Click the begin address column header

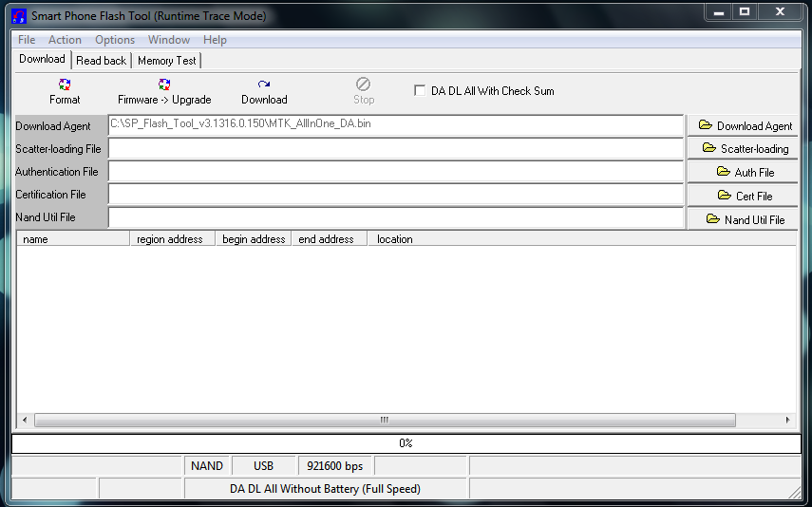tap(254, 238)
